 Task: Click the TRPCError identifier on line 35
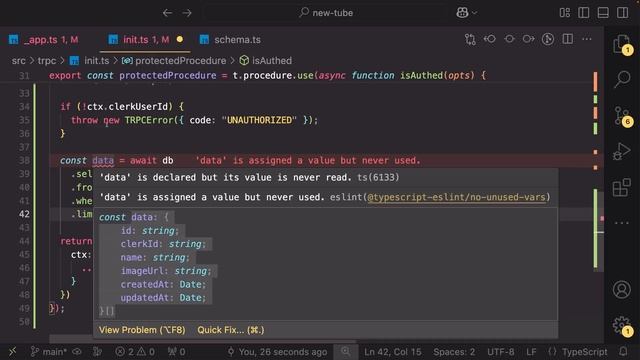click(149, 120)
